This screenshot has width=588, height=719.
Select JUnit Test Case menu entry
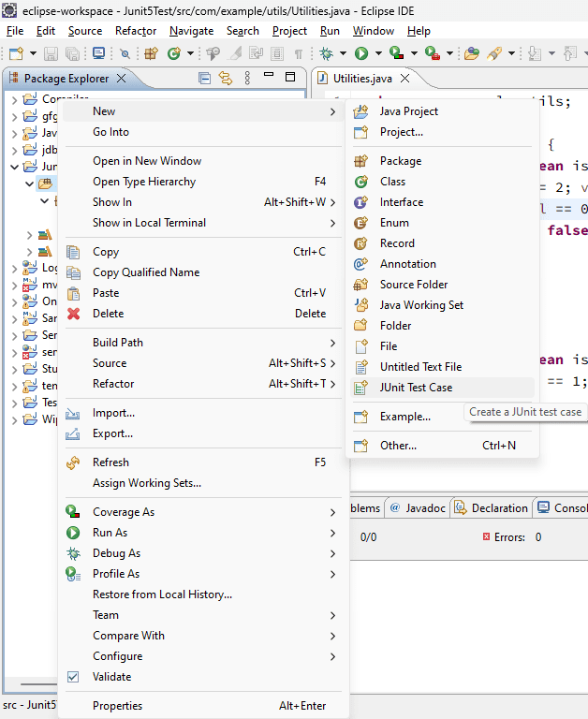[442, 388]
